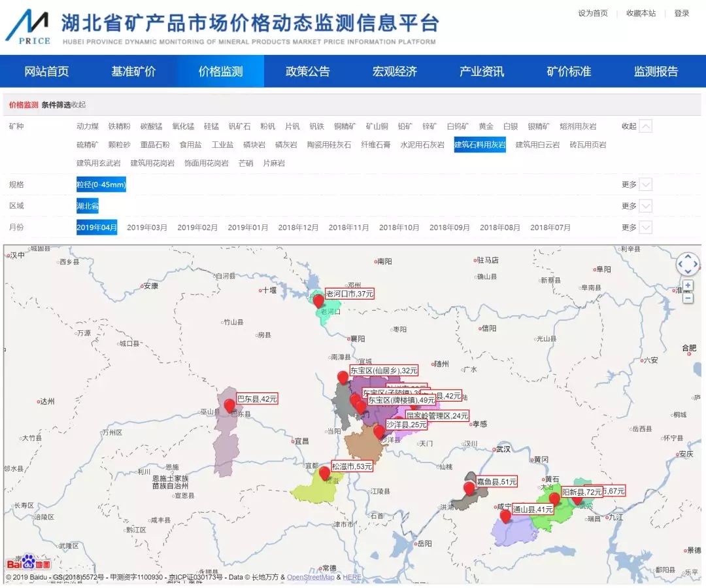Select mineral type 动力煤 filter
This screenshot has width=706, height=588.
(x=88, y=126)
